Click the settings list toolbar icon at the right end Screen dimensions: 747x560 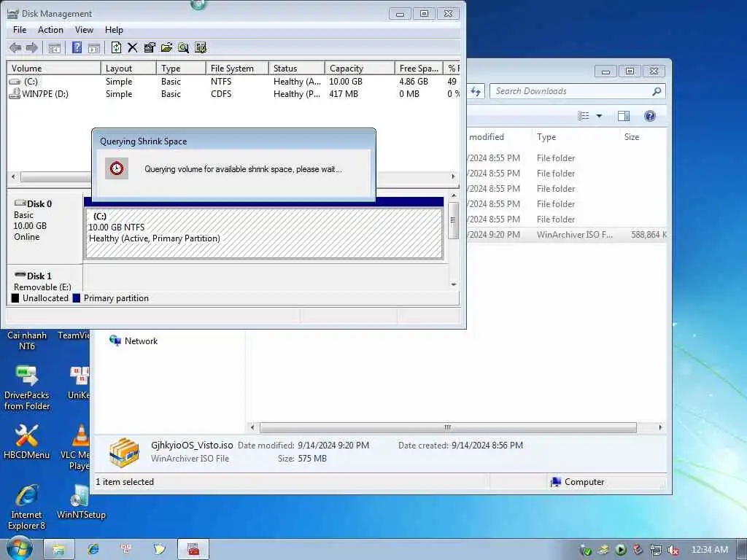click(x=201, y=47)
